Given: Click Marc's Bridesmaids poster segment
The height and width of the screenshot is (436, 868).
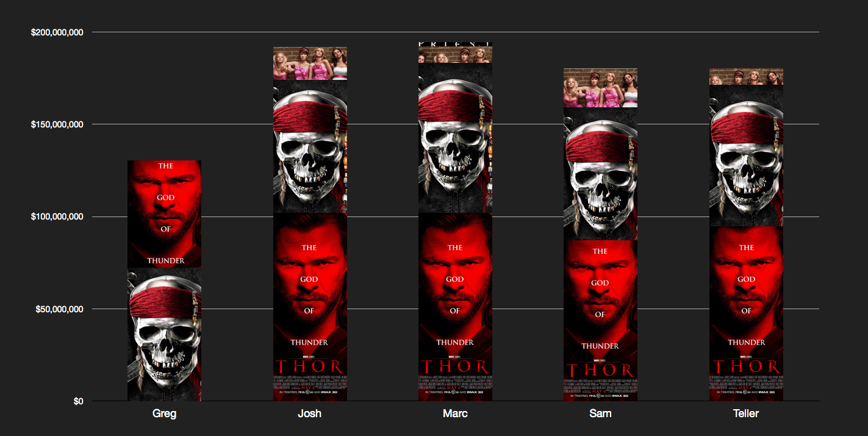Looking at the screenshot, I should 455,52.
